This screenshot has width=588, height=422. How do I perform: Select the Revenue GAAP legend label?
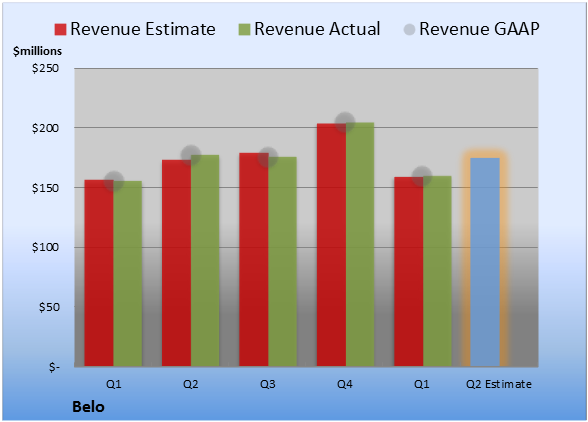point(479,29)
